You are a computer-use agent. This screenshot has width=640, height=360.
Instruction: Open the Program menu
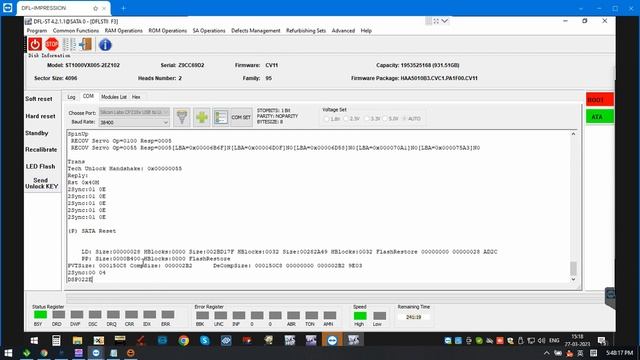37,31
